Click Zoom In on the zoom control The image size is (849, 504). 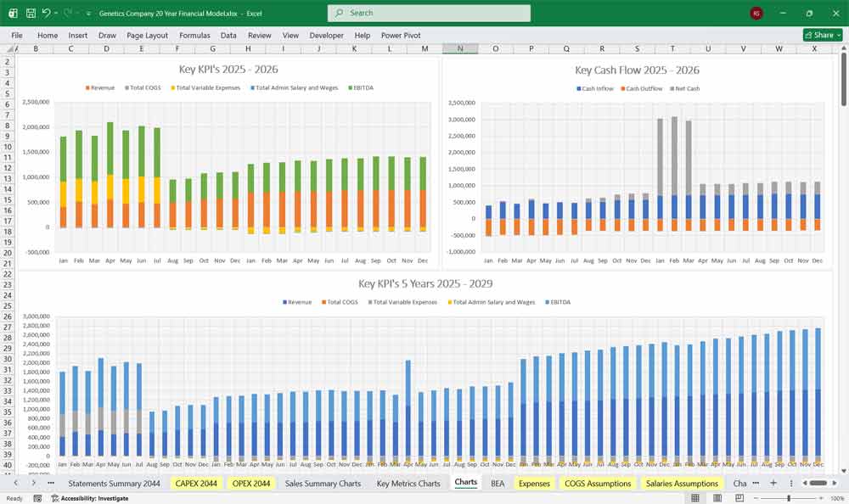tap(821, 498)
